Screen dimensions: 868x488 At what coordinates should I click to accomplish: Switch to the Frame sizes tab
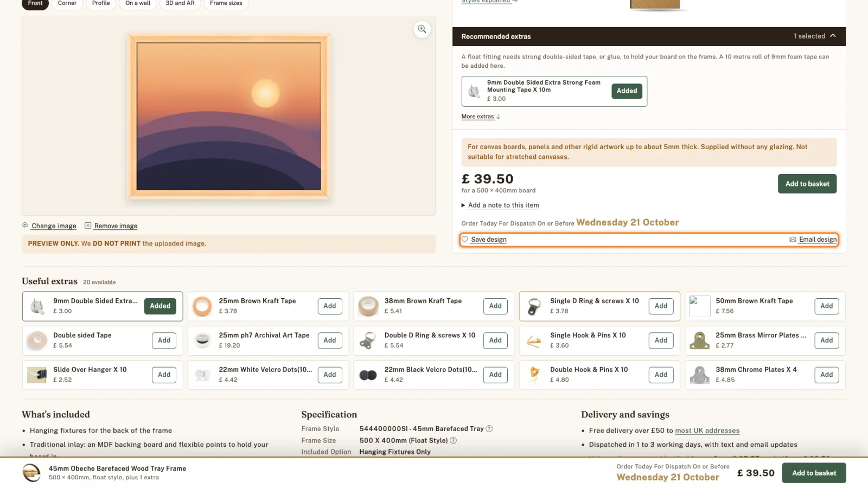pyautogui.click(x=226, y=3)
